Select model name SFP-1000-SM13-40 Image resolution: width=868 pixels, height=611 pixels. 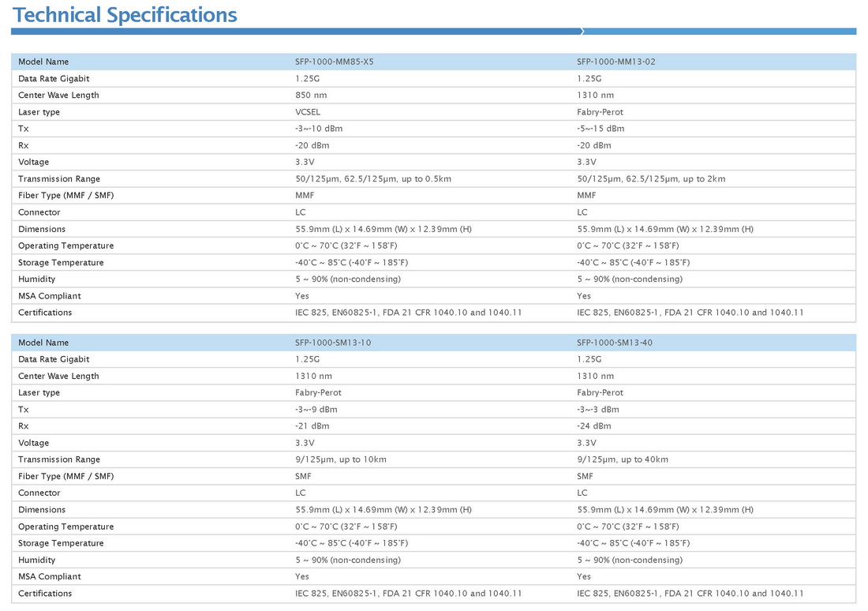click(x=615, y=343)
